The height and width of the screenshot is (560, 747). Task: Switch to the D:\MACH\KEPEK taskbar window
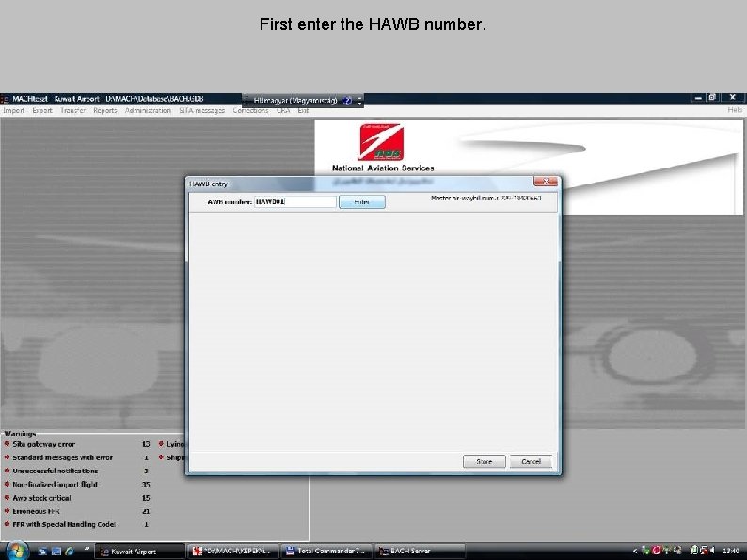pos(232,551)
